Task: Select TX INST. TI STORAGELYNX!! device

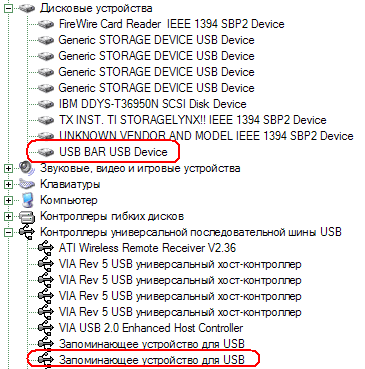Action: click(192, 120)
